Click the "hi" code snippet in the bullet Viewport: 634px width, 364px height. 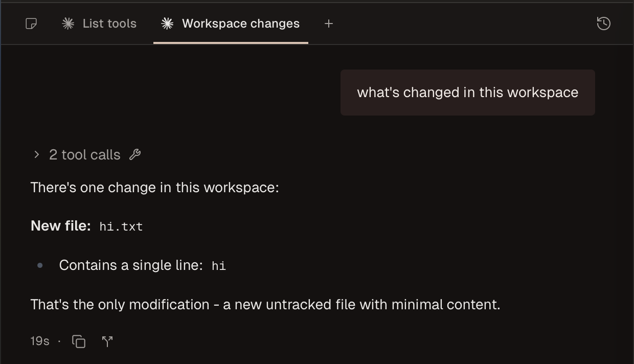(219, 266)
